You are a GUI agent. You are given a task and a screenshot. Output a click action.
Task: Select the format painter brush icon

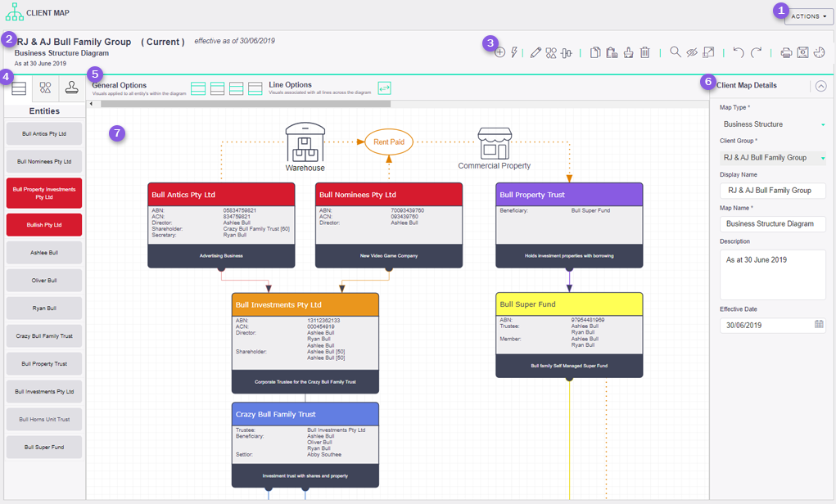pos(629,52)
